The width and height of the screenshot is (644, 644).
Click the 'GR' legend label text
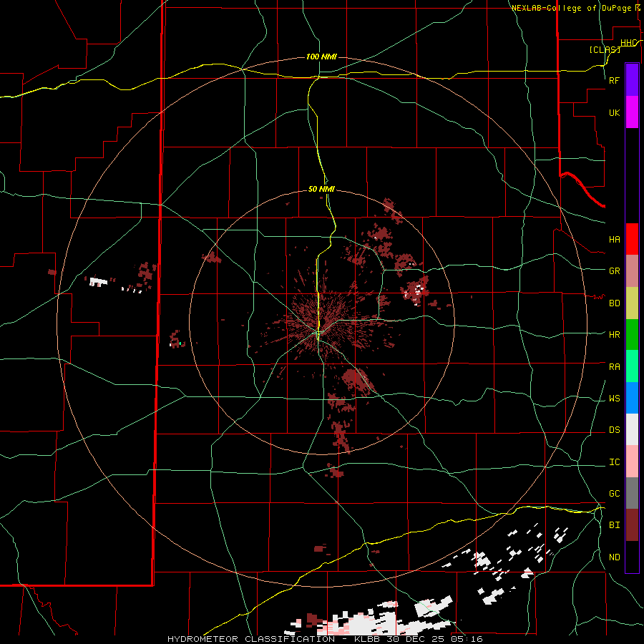614,271
